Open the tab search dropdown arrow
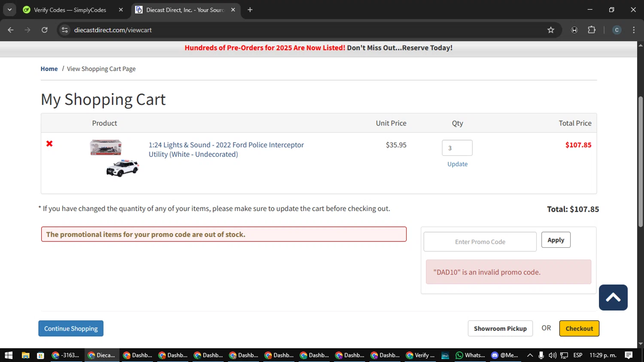The image size is (644, 362). pyautogui.click(x=9, y=9)
